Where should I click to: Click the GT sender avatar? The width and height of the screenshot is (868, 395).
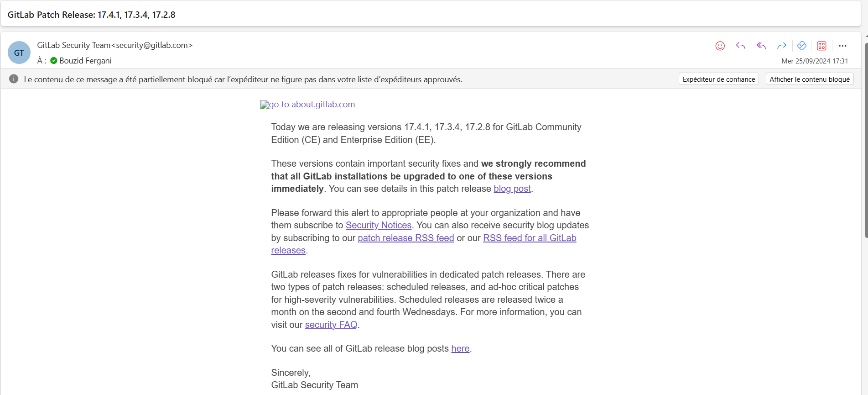coord(19,53)
